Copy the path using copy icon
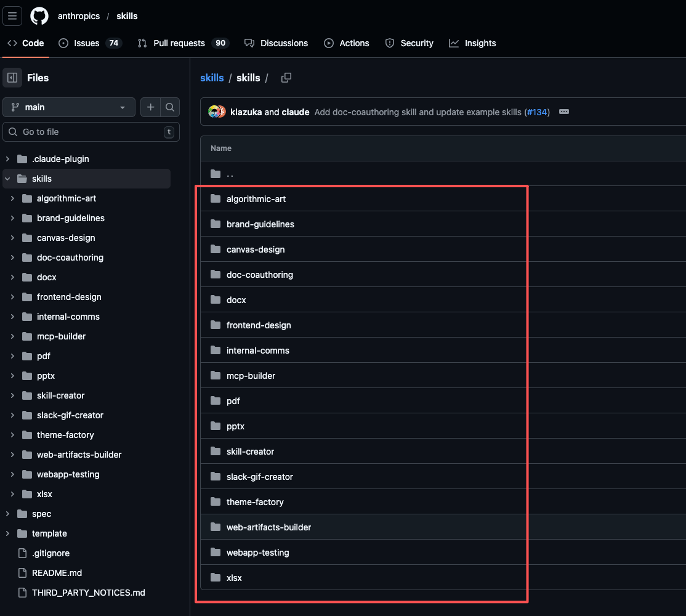Viewport: 686px width, 616px height. (x=286, y=78)
